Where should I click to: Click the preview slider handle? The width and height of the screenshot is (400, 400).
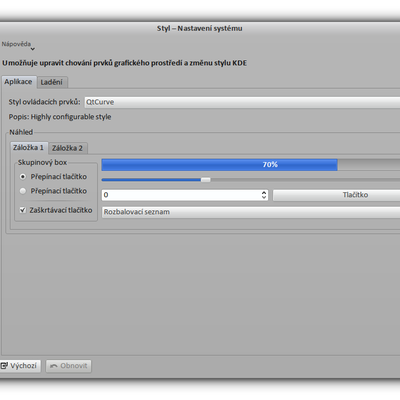(x=206, y=180)
